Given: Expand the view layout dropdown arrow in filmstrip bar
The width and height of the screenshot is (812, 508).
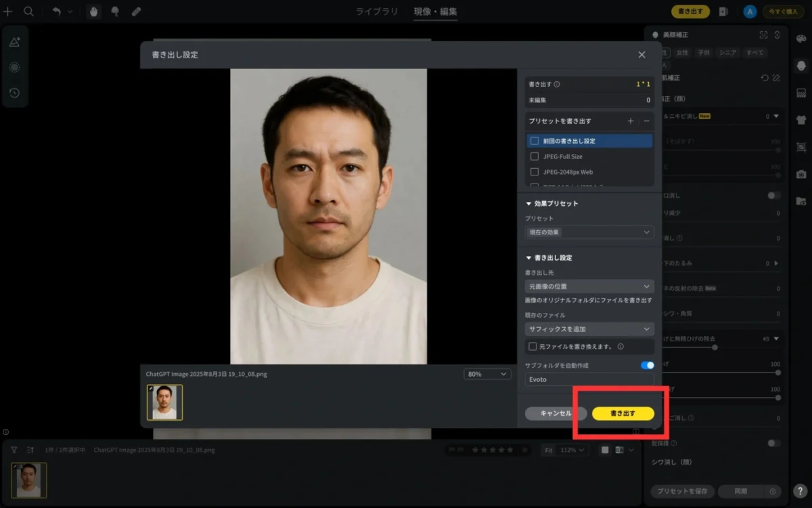Looking at the screenshot, I should (x=632, y=450).
